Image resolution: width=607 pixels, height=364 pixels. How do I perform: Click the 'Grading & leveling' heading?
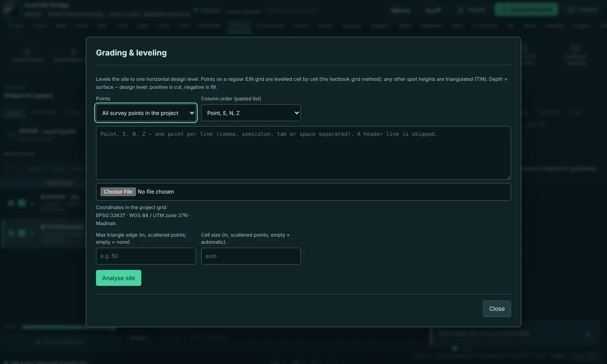pyautogui.click(x=132, y=53)
